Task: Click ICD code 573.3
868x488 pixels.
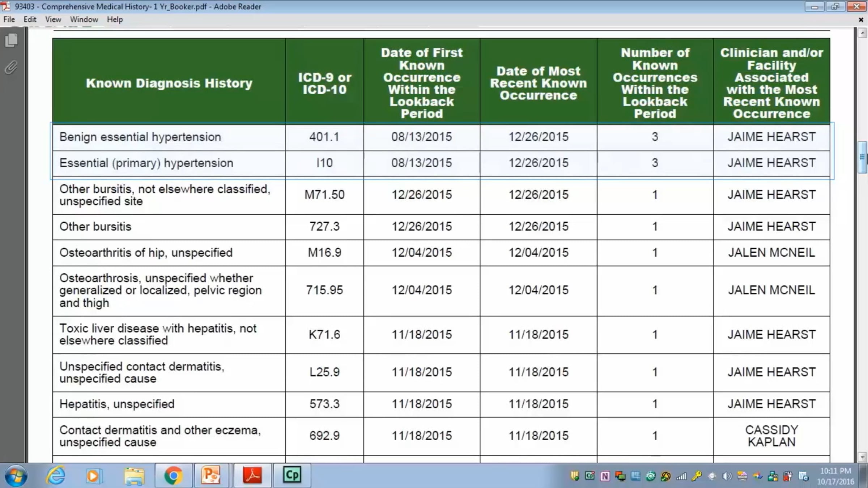Action: tap(324, 404)
